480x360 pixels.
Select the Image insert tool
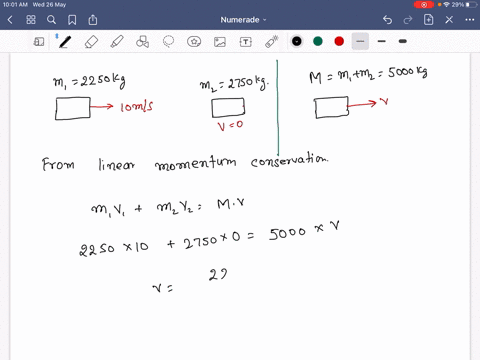220,42
